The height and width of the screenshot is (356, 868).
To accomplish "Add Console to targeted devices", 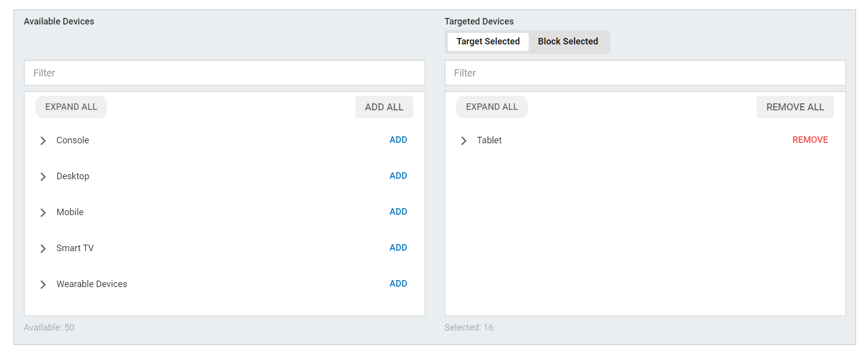I will tap(398, 140).
